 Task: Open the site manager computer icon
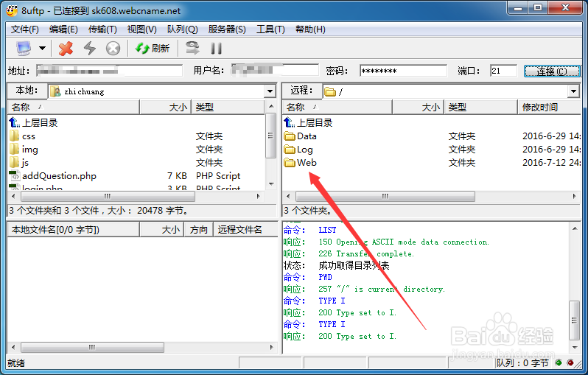click(x=24, y=49)
